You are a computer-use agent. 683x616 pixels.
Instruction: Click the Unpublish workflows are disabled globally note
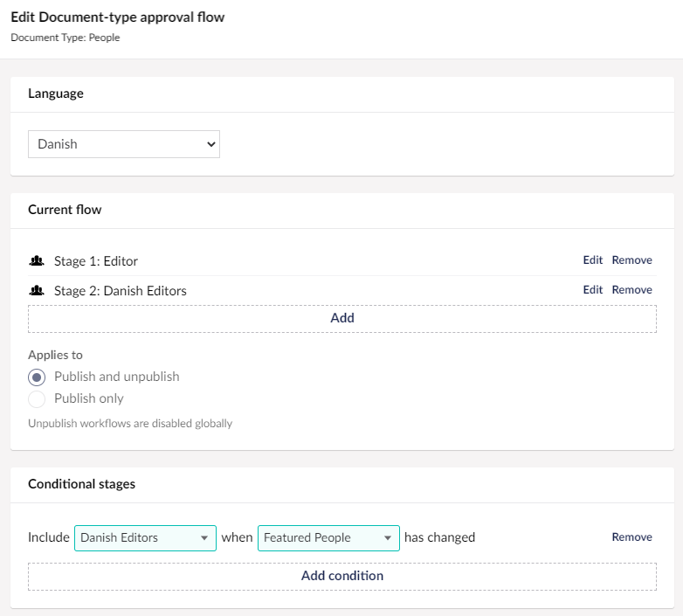pos(130,424)
